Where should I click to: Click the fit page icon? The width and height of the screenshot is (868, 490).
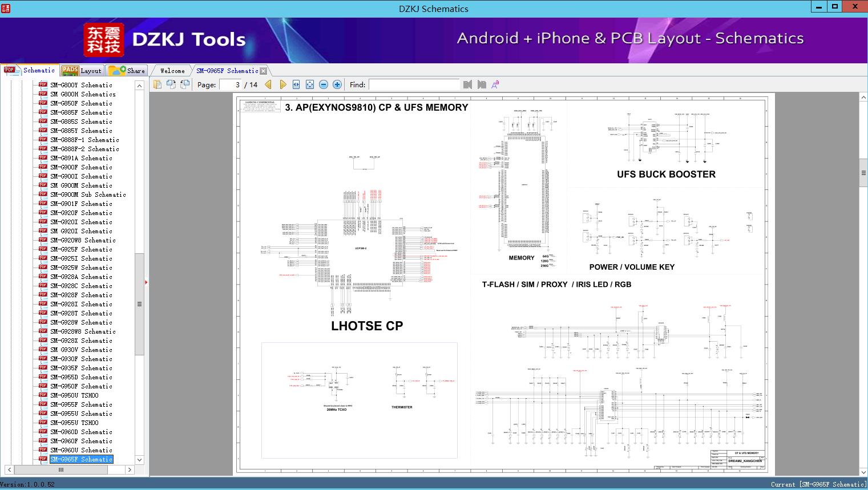pyautogui.click(x=310, y=84)
